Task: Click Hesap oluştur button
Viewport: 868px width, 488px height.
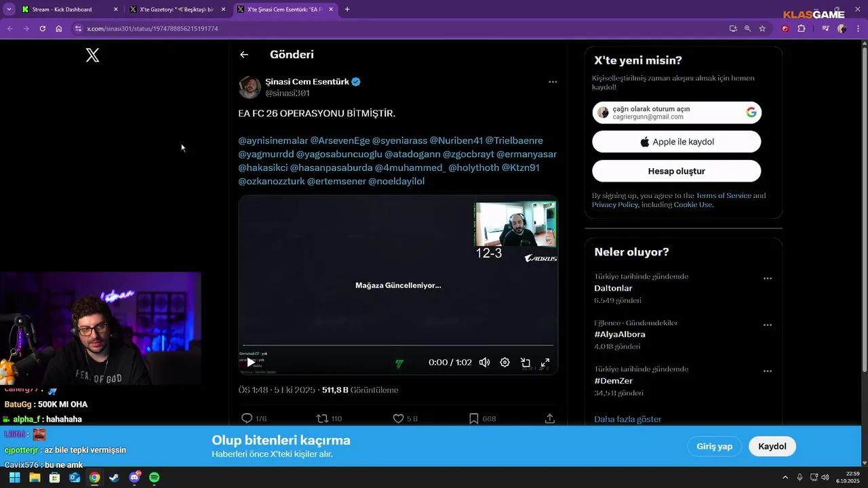Action: coord(677,171)
